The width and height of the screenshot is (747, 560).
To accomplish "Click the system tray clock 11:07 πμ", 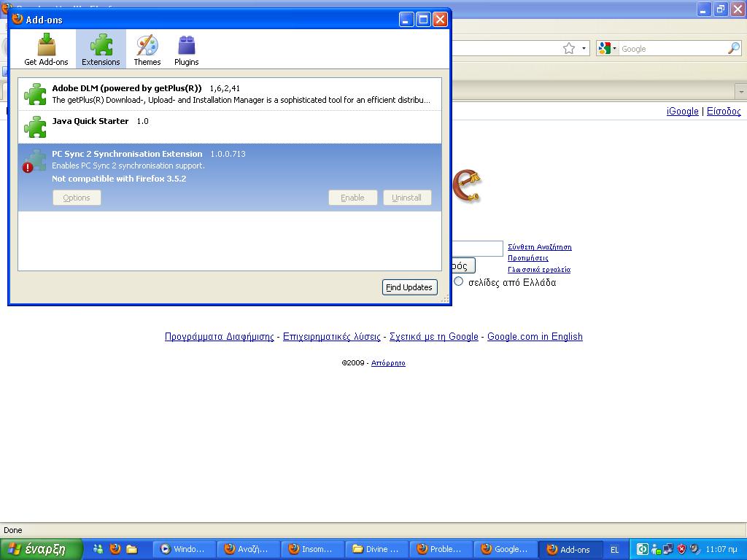I will pyautogui.click(x=721, y=549).
